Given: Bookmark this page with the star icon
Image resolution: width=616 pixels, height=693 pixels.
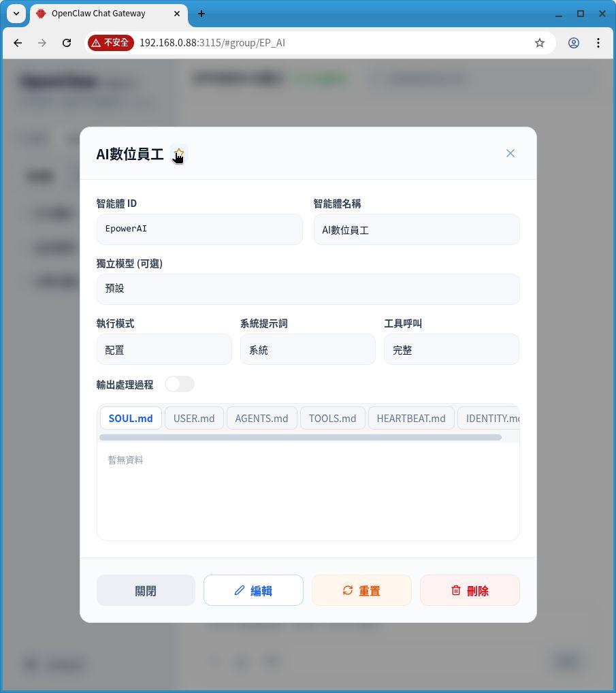Looking at the screenshot, I should coord(540,43).
